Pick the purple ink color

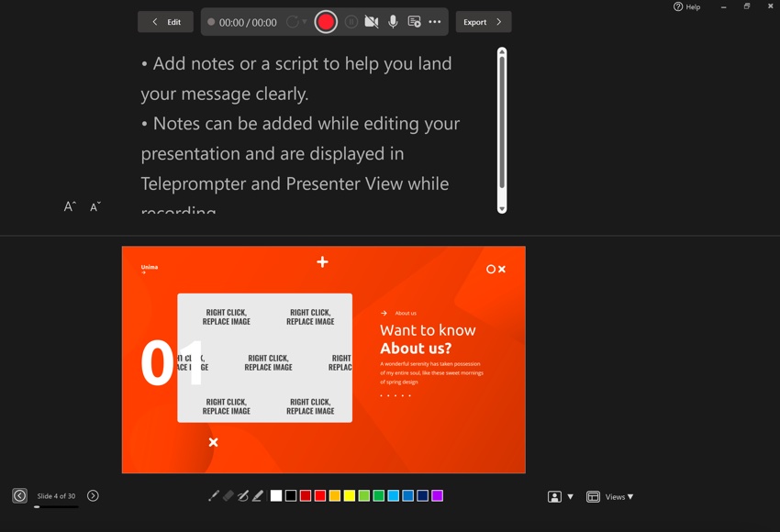[x=437, y=495]
